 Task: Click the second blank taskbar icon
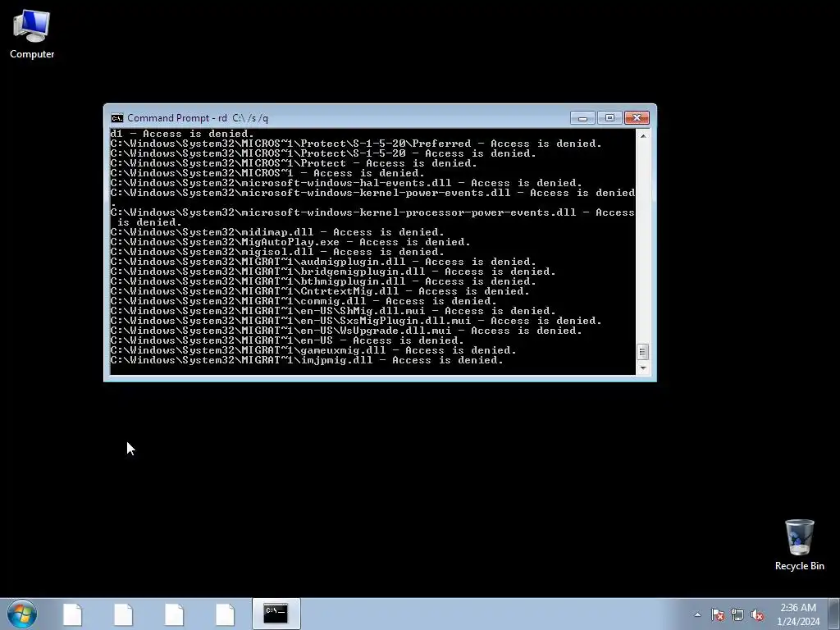coord(123,614)
